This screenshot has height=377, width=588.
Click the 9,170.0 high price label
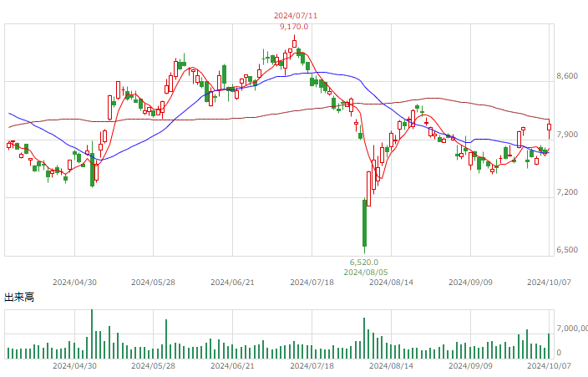coord(294,27)
